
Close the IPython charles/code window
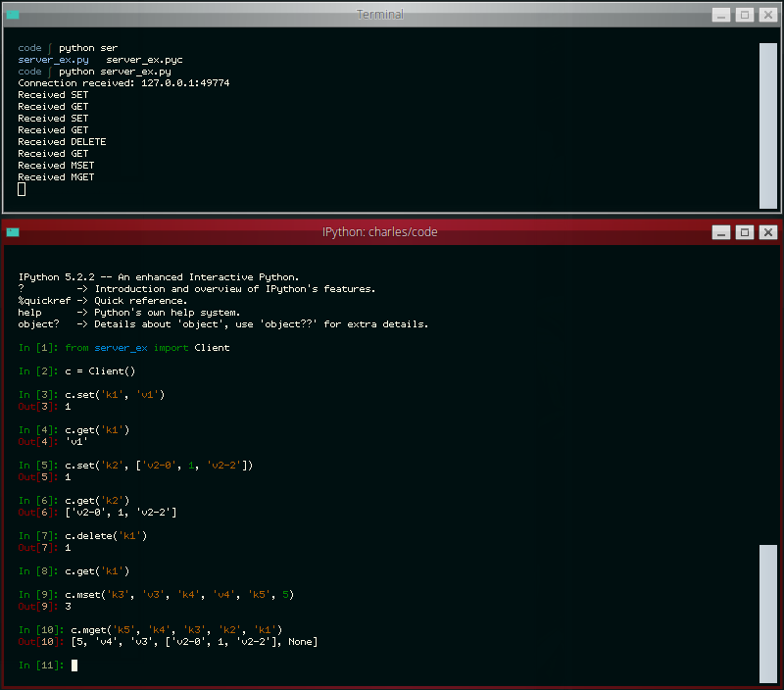(767, 232)
